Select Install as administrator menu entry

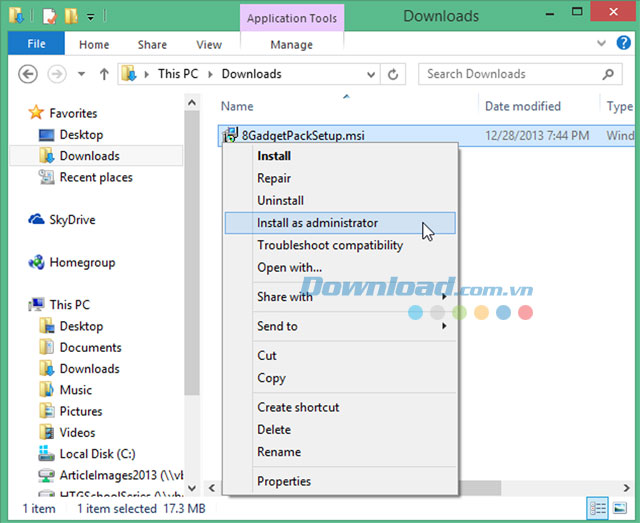(x=318, y=223)
